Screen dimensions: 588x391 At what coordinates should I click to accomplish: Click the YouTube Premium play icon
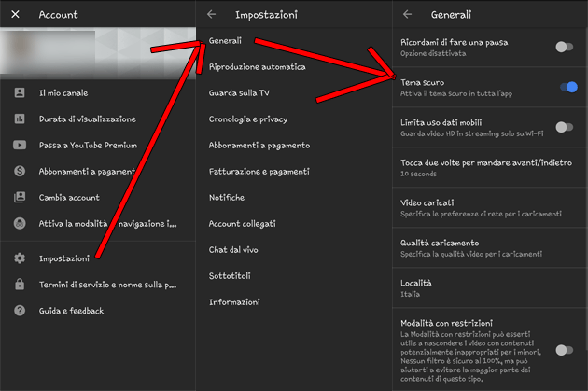point(19,146)
